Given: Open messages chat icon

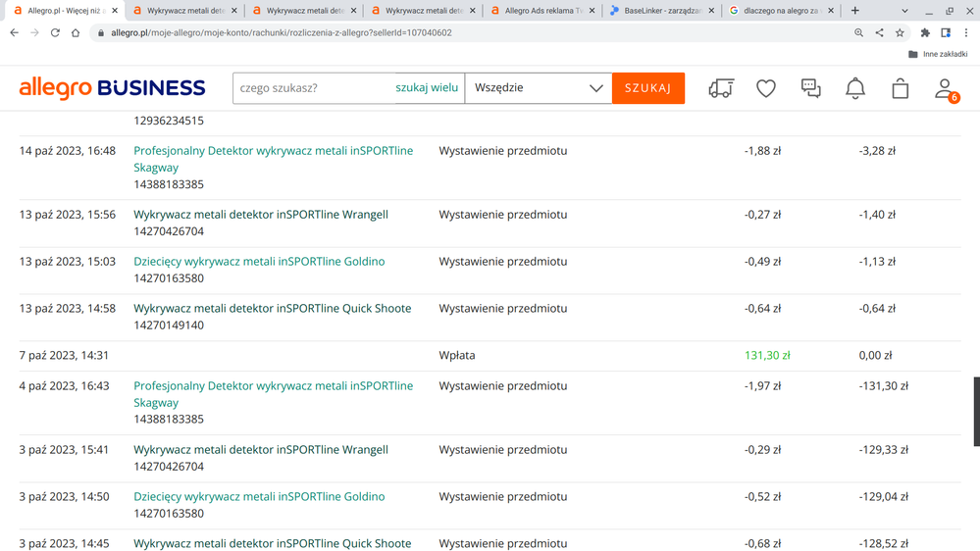Looking at the screenshot, I should [x=810, y=88].
